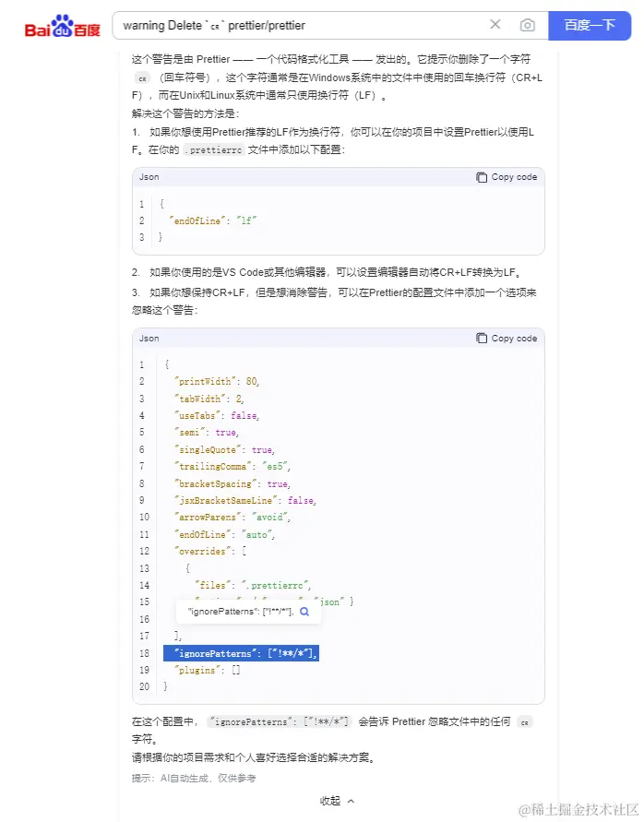Click the "printWidth": 80 line
This screenshot has height=822, width=644.
pos(217,381)
